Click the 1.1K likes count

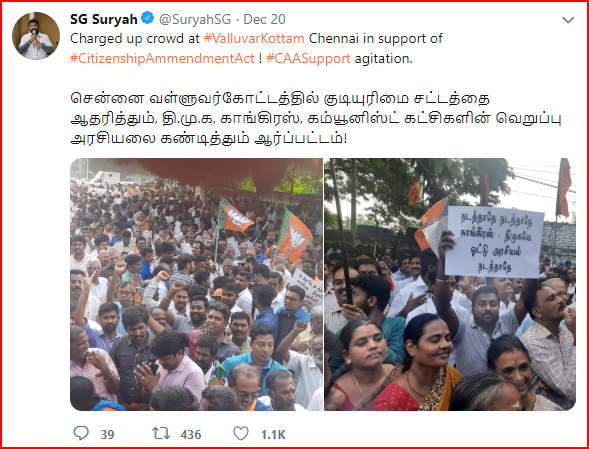pyautogui.click(x=273, y=435)
